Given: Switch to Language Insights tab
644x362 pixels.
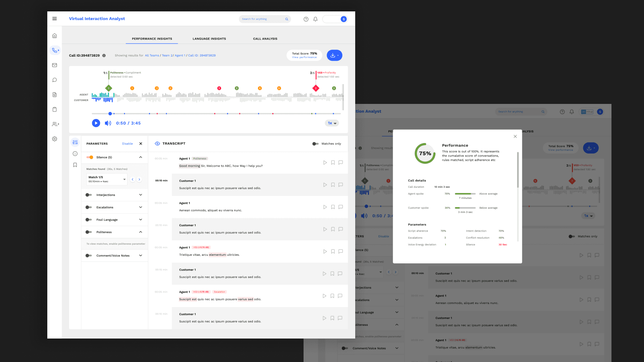Looking at the screenshot, I should [x=209, y=39].
